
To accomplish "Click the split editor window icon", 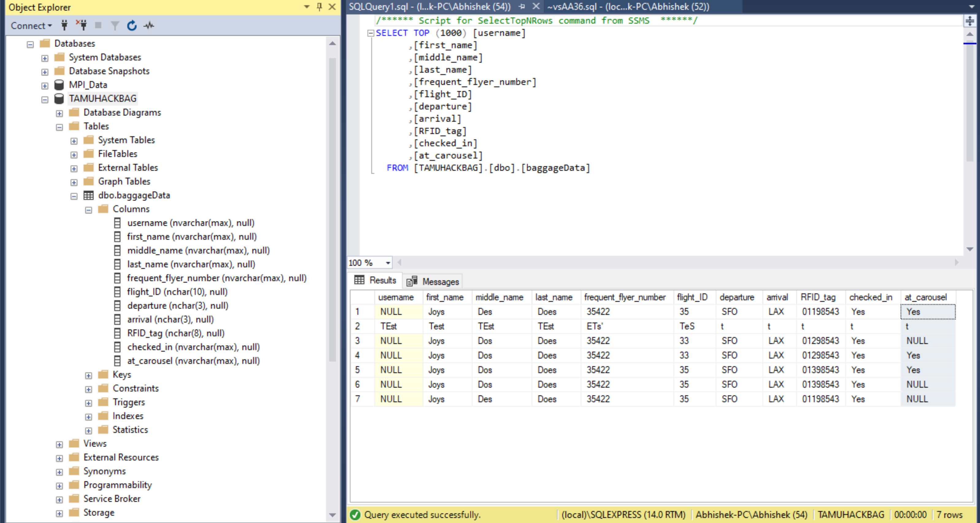I will pyautogui.click(x=970, y=21).
